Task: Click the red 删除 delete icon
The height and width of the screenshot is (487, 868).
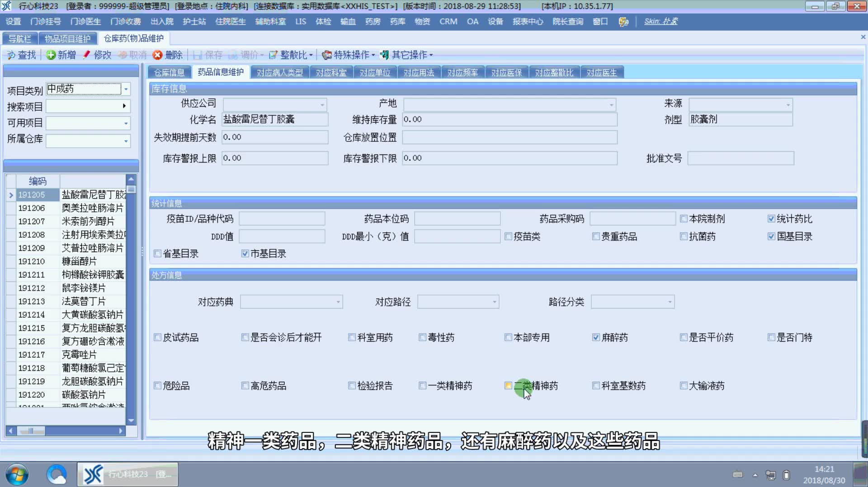Action: tap(157, 55)
